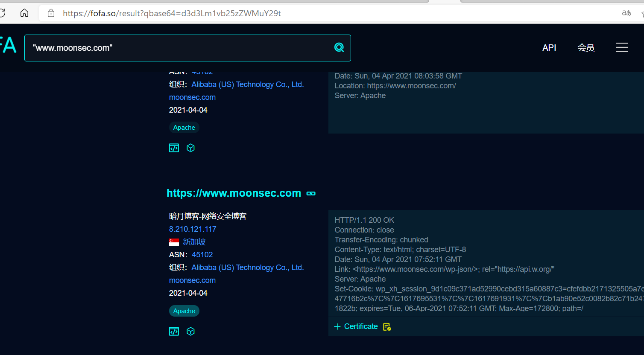Click the 新加坡 country link
Image resolution: width=644 pixels, height=355 pixels.
click(x=194, y=242)
